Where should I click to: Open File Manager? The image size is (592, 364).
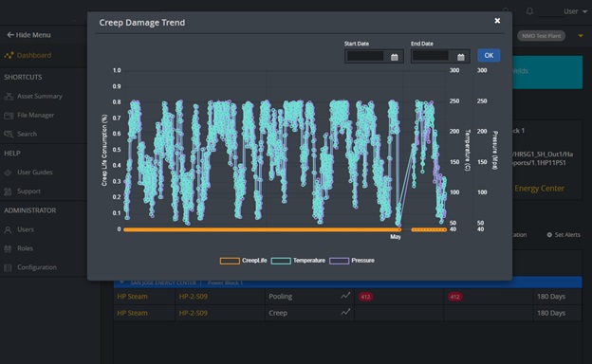(35, 115)
